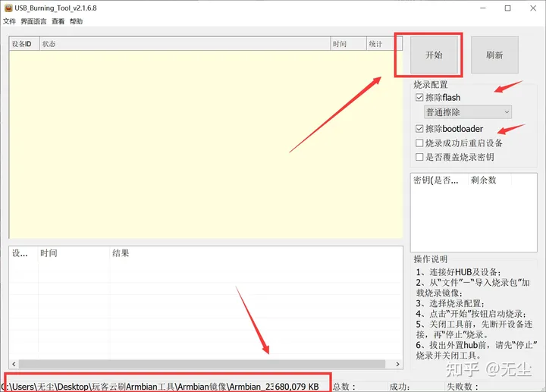
Task: Open the 界面语言 menu
Action: 33,22
